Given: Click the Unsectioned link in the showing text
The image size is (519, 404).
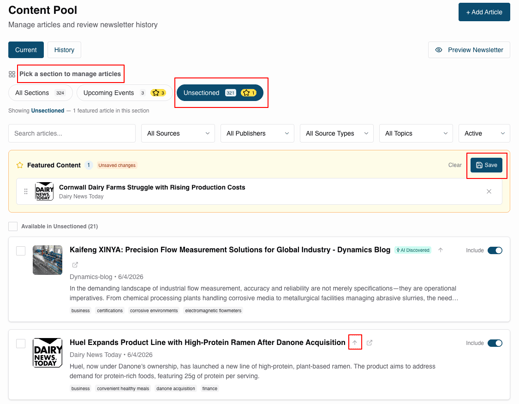Looking at the screenshot, I should (x=47, y=111).
